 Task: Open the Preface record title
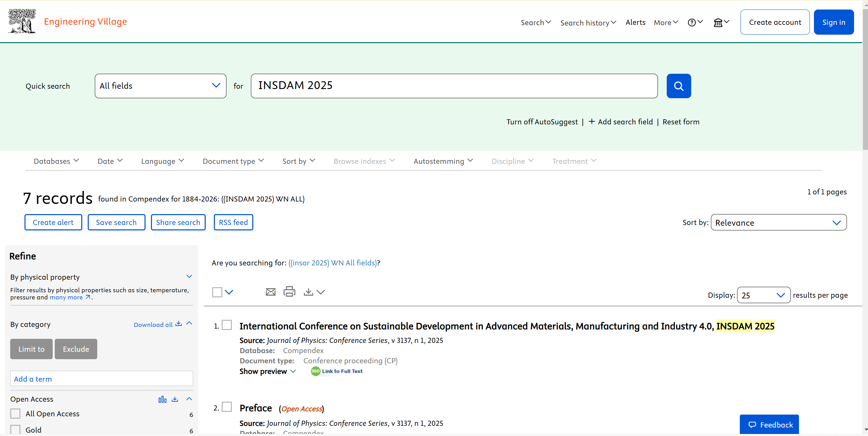[256, 408]
